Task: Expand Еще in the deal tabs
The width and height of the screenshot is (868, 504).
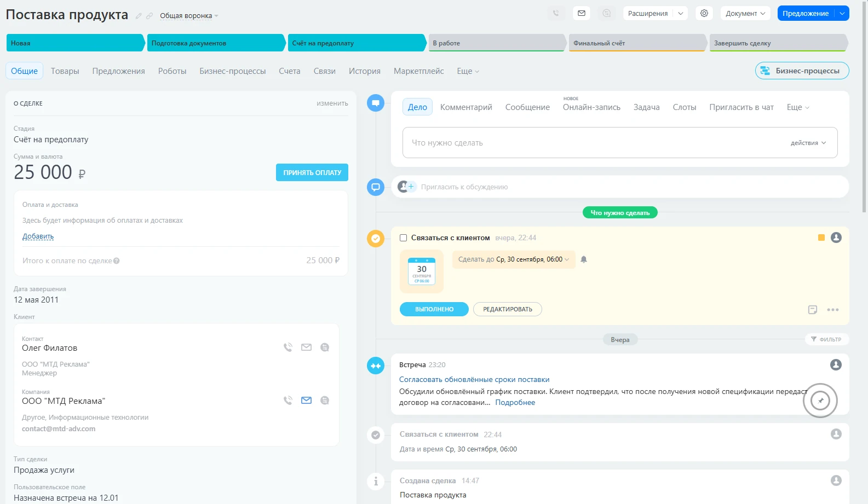Action: point(468,71)
